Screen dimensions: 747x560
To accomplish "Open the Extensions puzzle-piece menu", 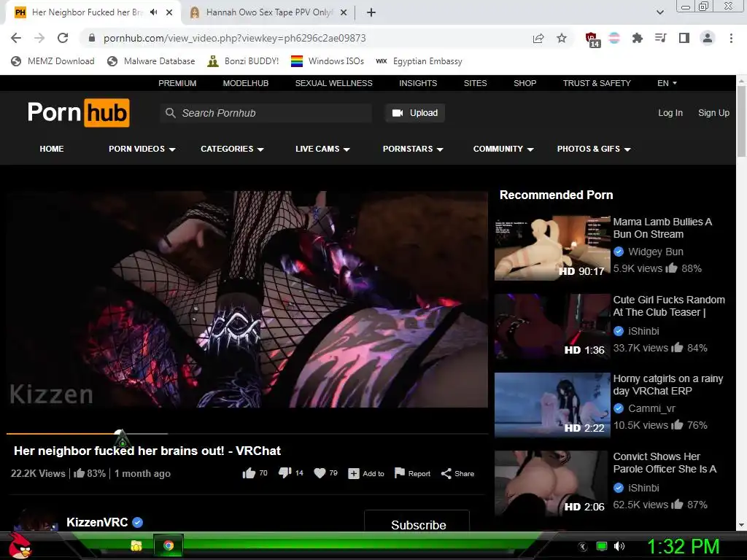I will (637, 38).
